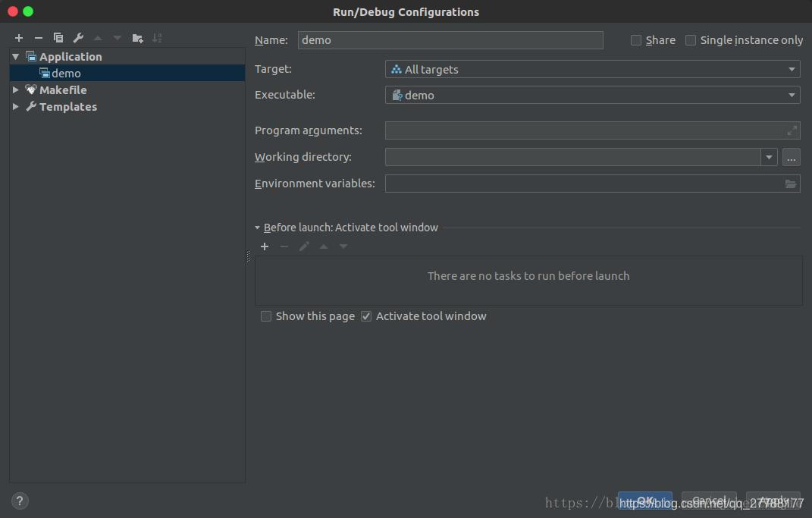
Task: Select the Templates group label
Action: pyautogui.click(x=68, y=106)
